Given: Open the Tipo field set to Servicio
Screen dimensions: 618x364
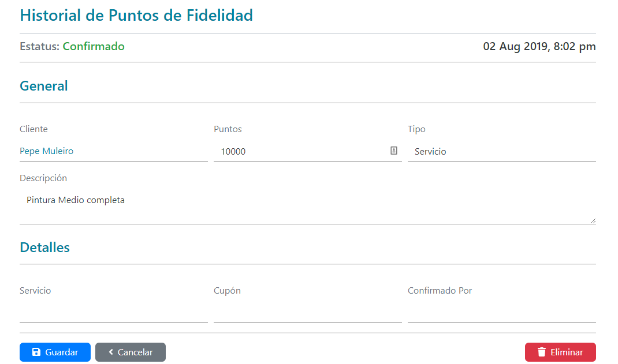Looking at the screenshot, I should click(x=501, y=152).
